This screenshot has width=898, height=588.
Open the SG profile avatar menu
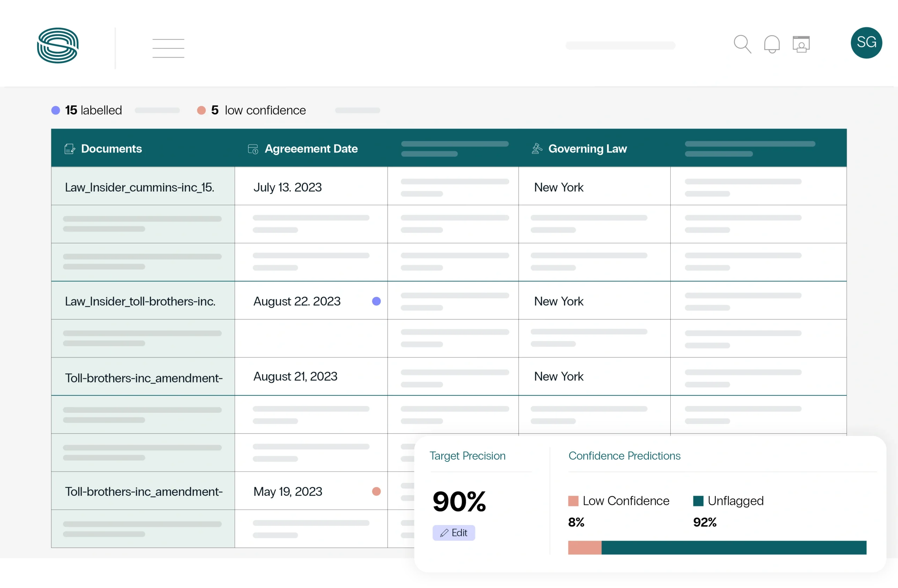pyautogui.click(x=866, y=43)
